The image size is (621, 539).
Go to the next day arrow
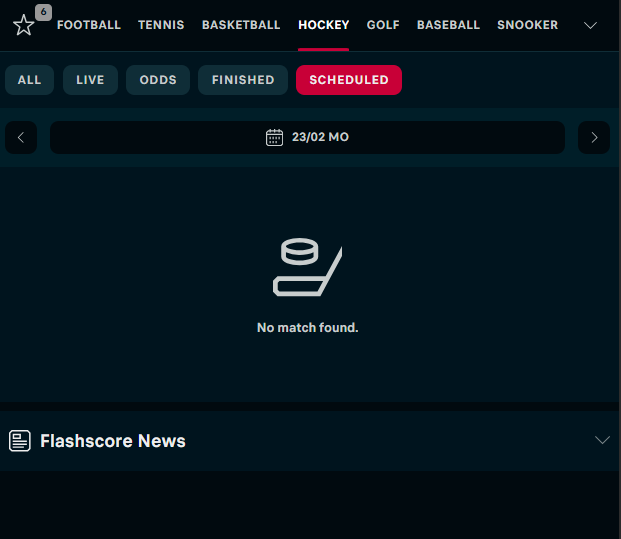(x=594, y=137)
